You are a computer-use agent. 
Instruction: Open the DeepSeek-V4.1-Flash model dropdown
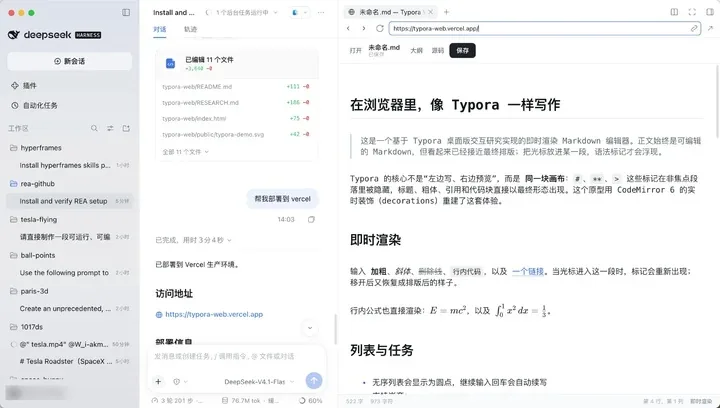(x=259, y=382)
